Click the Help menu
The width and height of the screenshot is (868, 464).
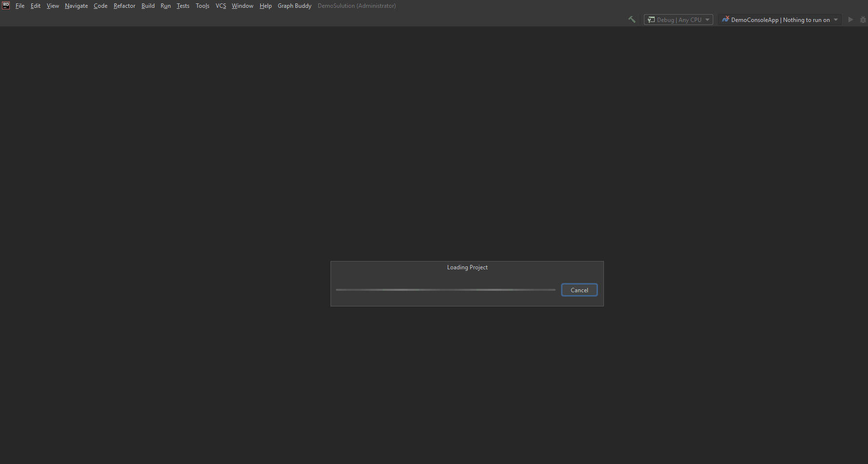click(x=266, y=5)
